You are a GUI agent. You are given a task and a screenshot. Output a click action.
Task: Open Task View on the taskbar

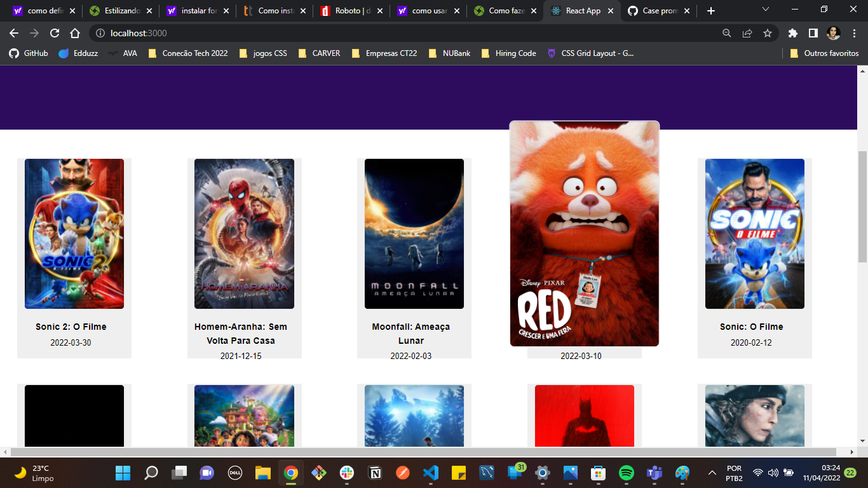(179, 473)
